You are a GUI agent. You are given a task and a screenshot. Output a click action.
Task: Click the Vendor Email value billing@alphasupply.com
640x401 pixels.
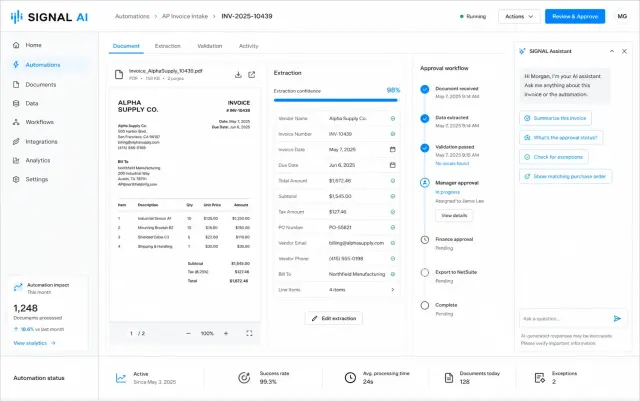point(356,243)
